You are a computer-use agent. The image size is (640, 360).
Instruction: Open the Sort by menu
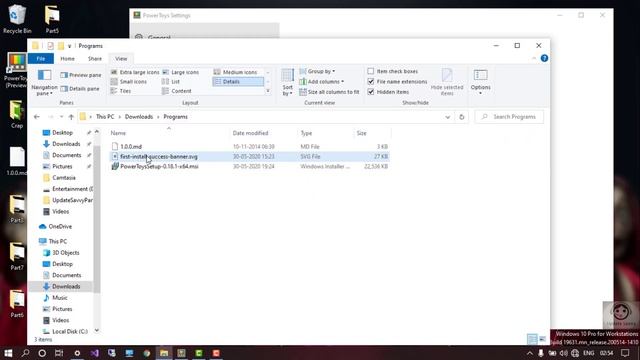pos(287,82)
